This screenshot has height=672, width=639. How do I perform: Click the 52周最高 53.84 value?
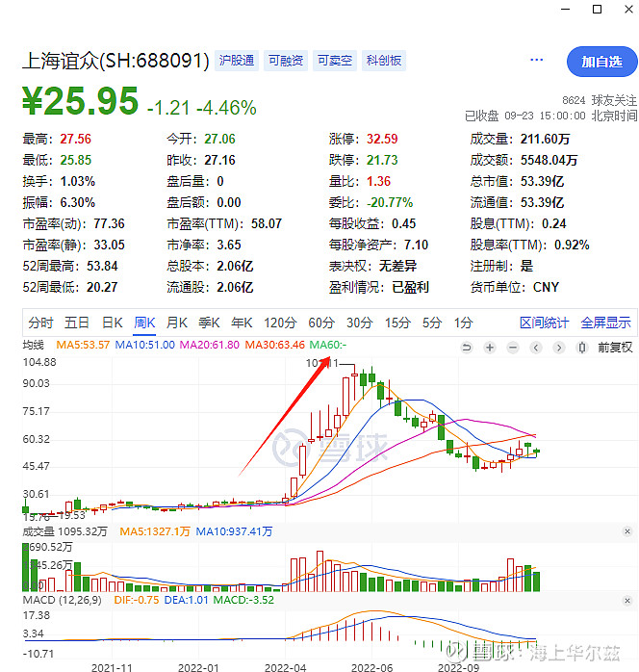pyautogui.click(x=102, y=266)
